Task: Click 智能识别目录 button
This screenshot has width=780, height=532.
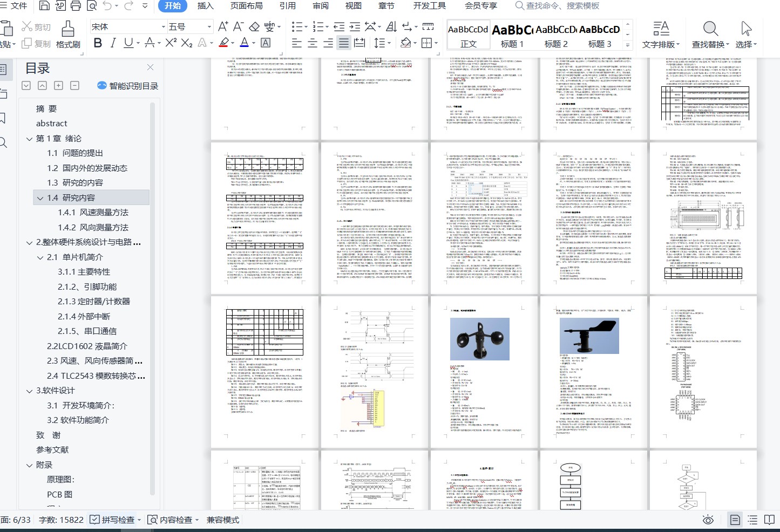Action: click(128, 86)
